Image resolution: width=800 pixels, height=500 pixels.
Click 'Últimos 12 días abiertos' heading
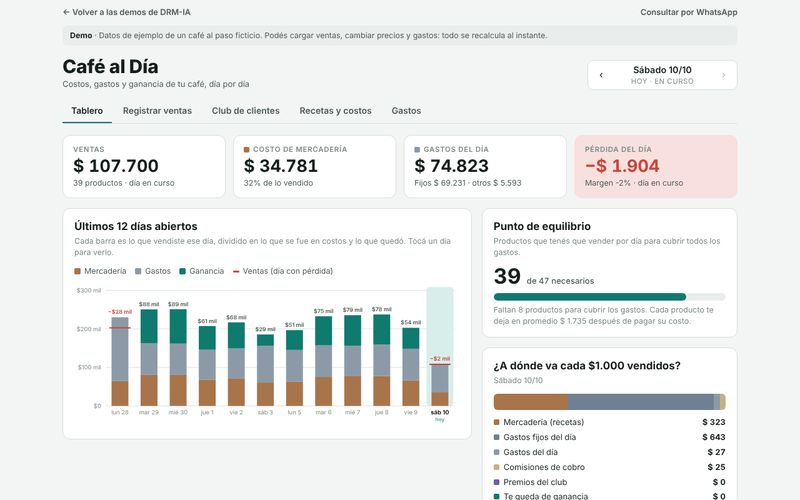(x=136, y=226)
